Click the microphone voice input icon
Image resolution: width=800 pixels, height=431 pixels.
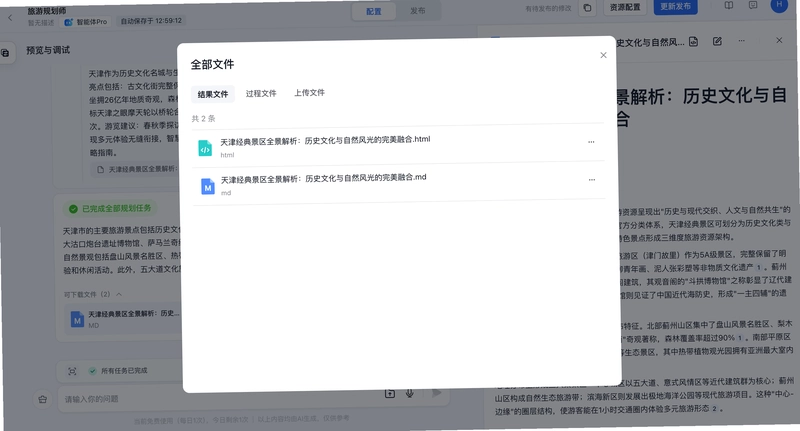click(x=410, y=393)
